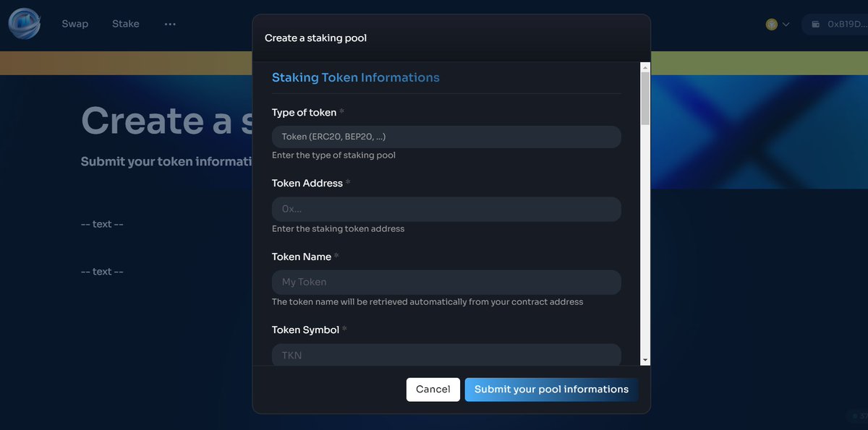Click the Token Address 0x input field
The width and height of the screenshot is (868, 430).
(446, 209)
